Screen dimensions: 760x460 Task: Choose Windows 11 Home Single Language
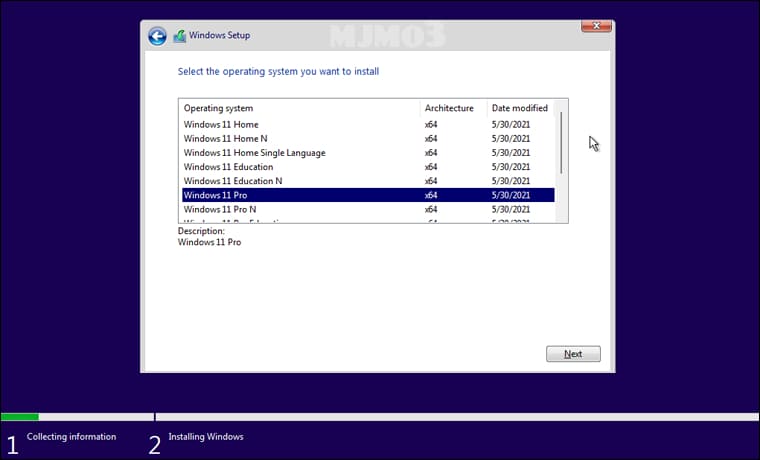tap(368, 153)
